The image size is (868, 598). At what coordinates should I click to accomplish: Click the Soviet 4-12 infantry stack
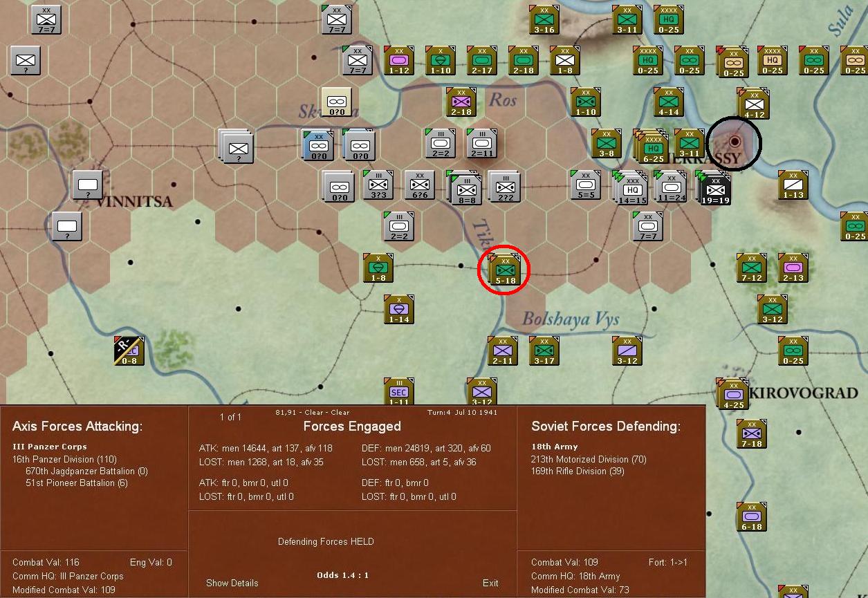(x=753, y=104)
